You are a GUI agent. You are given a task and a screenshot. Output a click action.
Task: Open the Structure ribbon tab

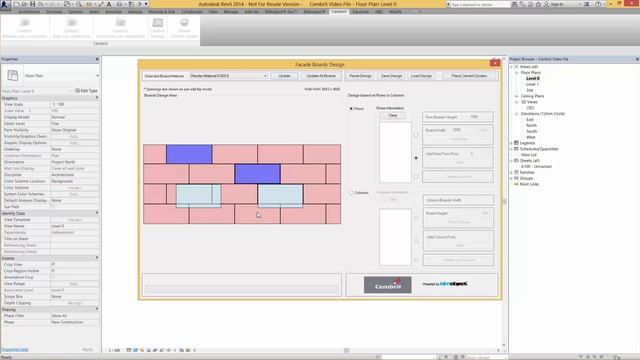coord(54,12)
